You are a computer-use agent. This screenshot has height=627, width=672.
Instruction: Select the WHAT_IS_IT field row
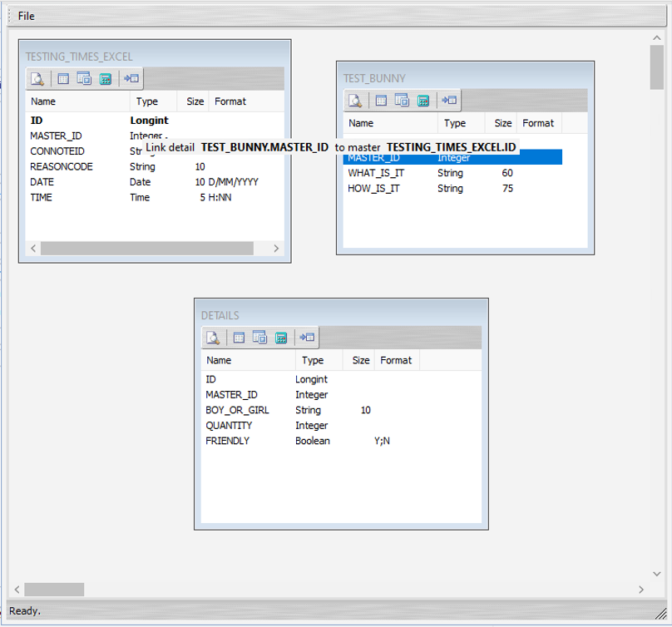pyautogui.click(x=452, y=173)
